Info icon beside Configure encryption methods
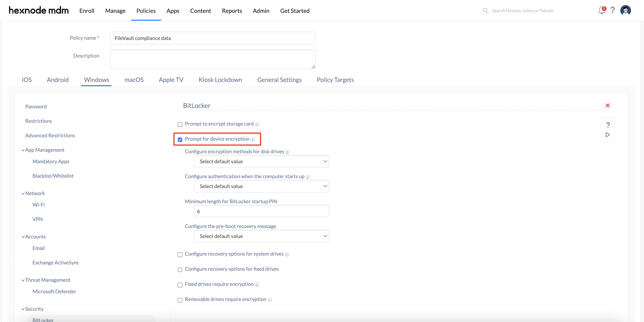644x322 pixels. point(287,152)
